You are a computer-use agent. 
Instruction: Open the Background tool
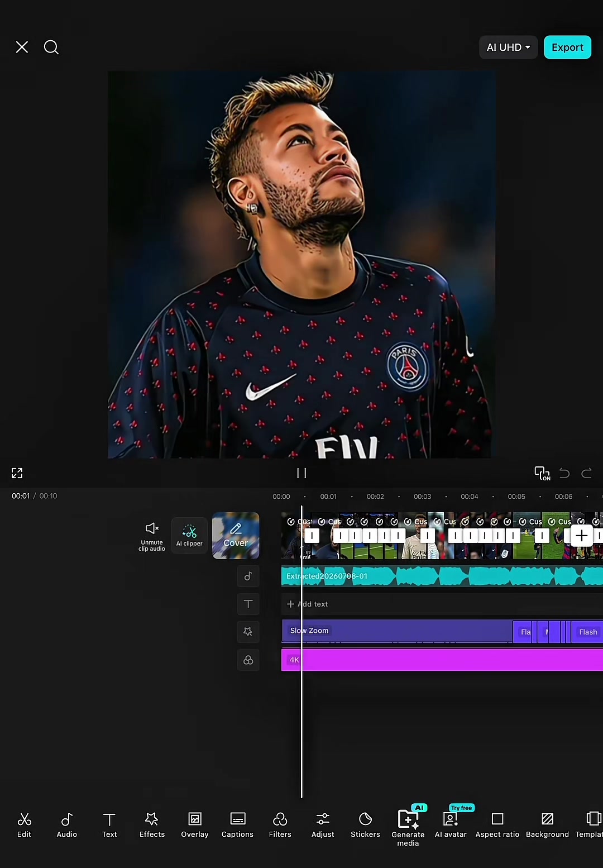[547, 825]
